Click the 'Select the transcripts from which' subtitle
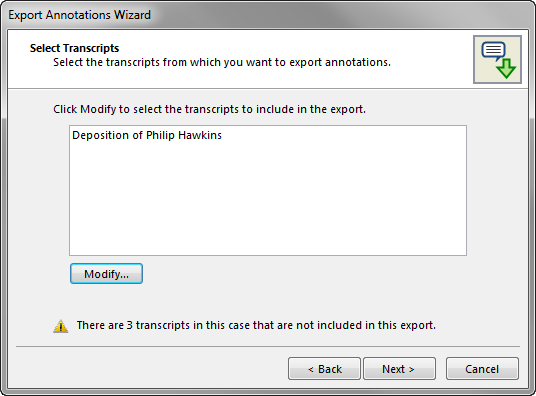 [x=222, y=63]
